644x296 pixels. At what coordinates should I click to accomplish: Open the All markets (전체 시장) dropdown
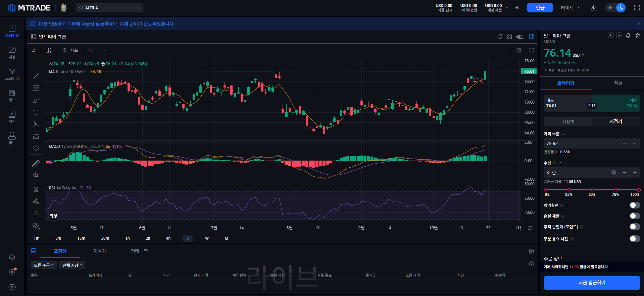[72, 265]
